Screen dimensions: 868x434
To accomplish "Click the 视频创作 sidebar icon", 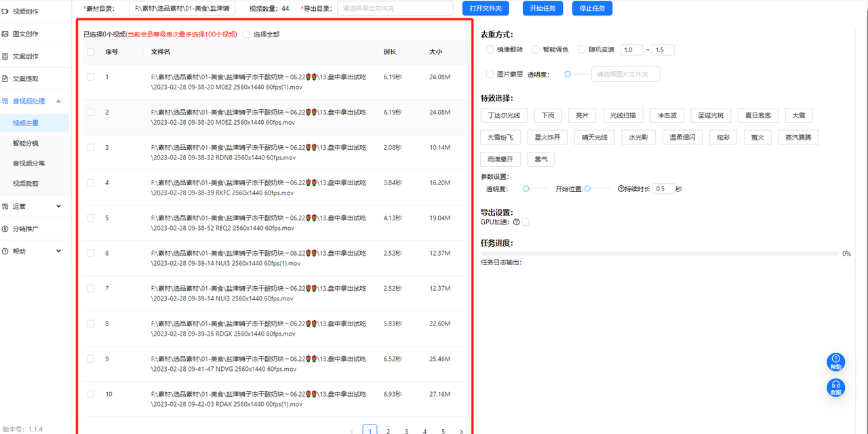I will point(5,11).
